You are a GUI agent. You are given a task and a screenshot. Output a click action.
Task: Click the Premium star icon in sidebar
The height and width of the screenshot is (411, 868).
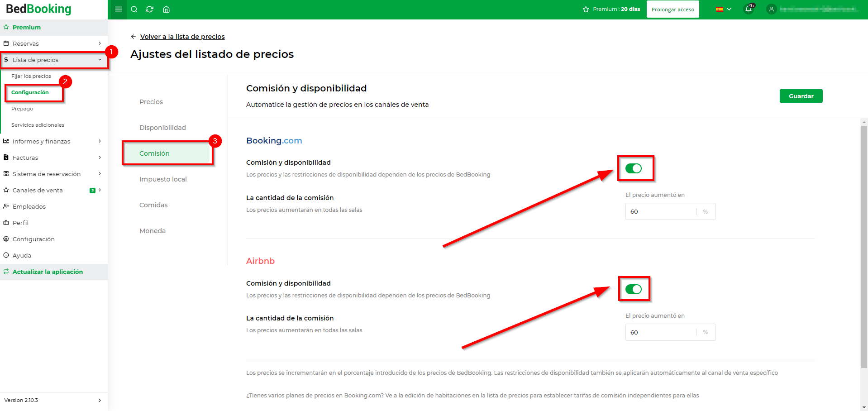point(6,27)
